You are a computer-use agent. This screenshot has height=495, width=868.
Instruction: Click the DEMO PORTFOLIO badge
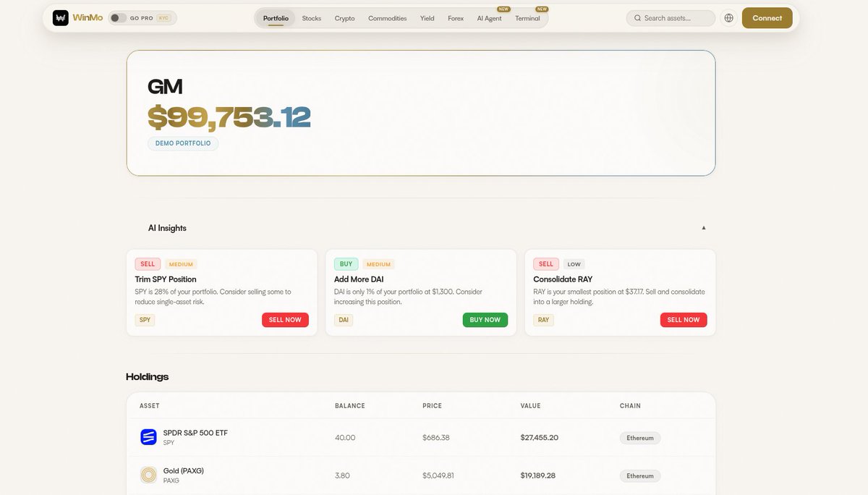[x=183, y=143]
